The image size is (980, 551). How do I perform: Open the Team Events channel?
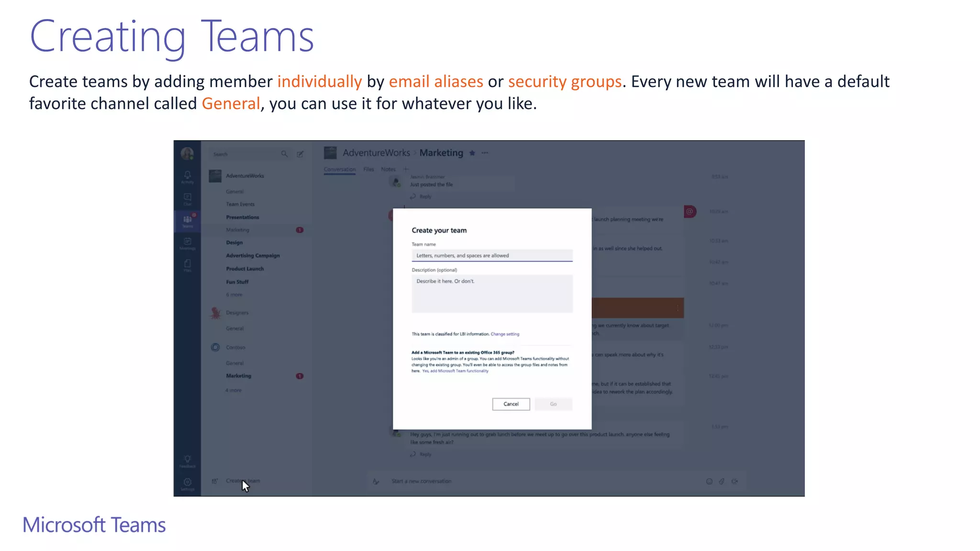click(240, 204)
